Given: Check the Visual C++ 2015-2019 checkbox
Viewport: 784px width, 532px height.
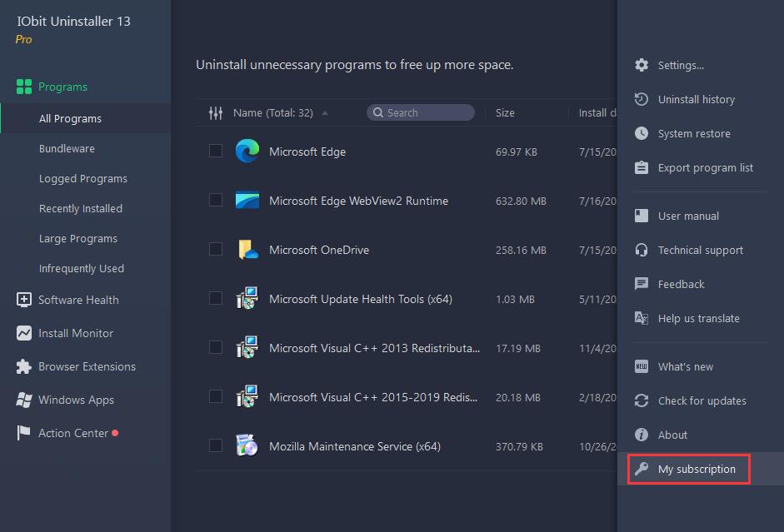Looking at the screenshot, I should (216, 396).
